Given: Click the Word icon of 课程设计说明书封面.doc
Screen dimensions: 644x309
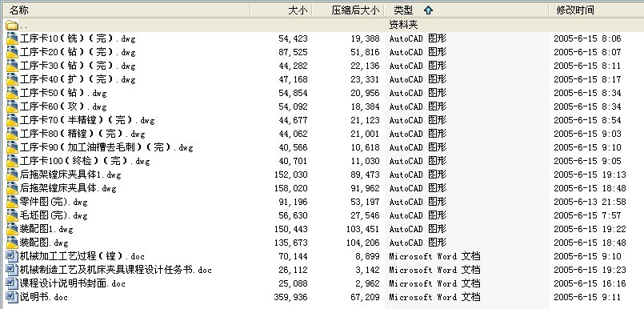Looking at the screenshot, I should (x=12, y=283).
